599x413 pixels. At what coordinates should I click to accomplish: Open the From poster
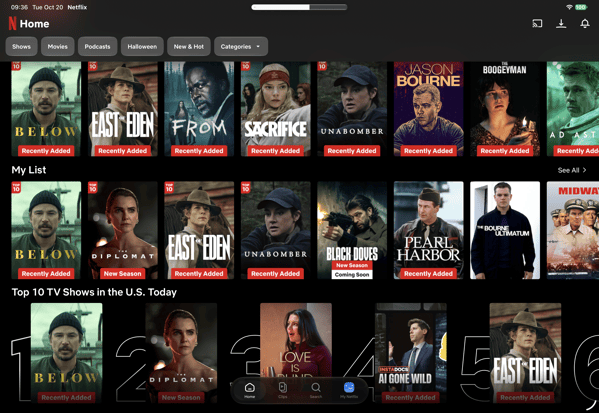click(x=199, y=109)
